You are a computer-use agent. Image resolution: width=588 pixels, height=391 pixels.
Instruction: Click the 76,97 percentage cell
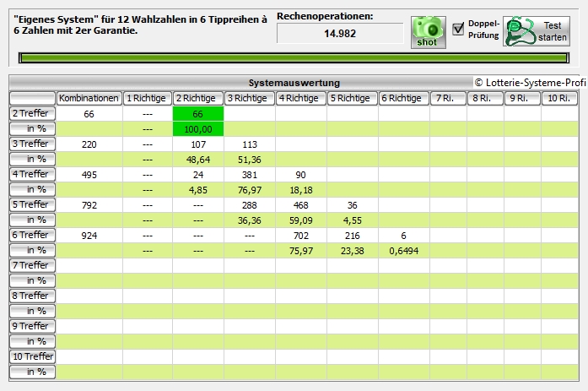click(250, 190)
